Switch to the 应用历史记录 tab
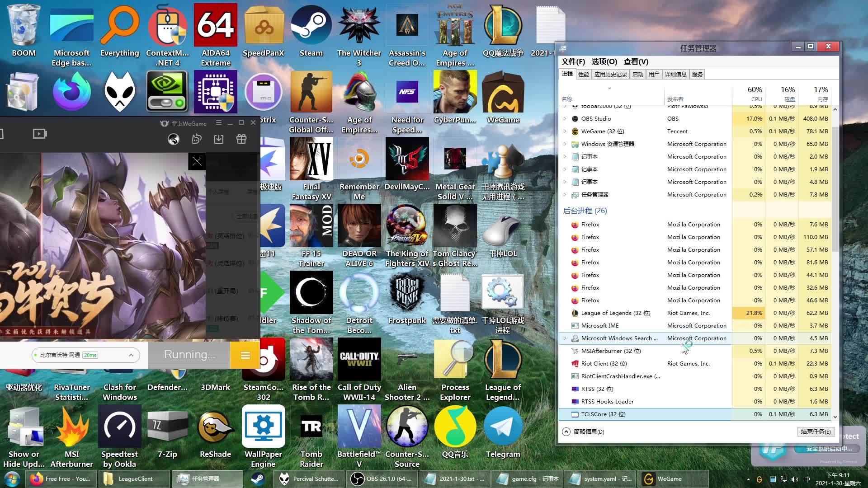 tap(611, 74)
